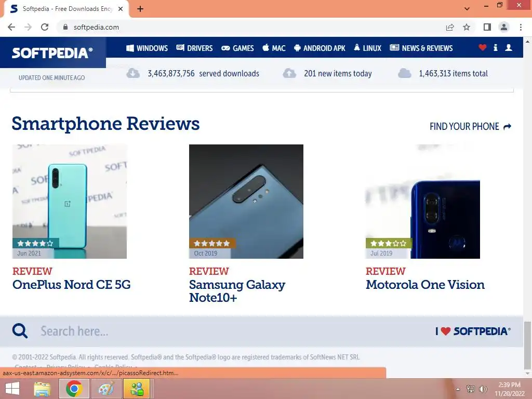Reload the Softpedia page
The image size is (532, 399).
[45, 27]
